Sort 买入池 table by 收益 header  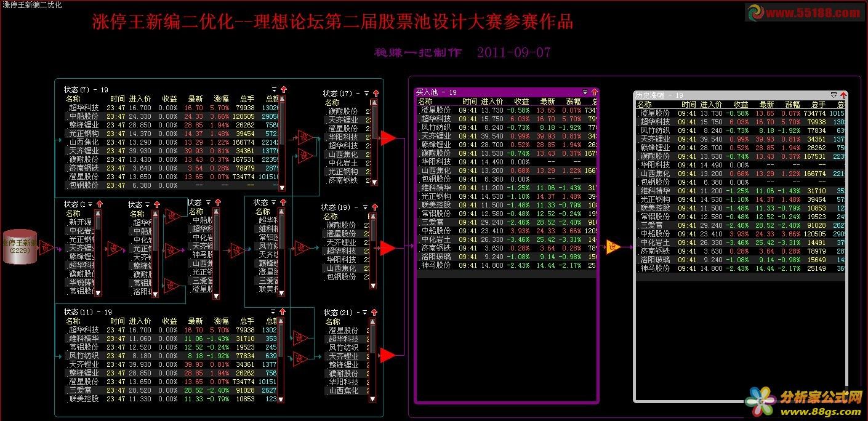click(521, 102)
